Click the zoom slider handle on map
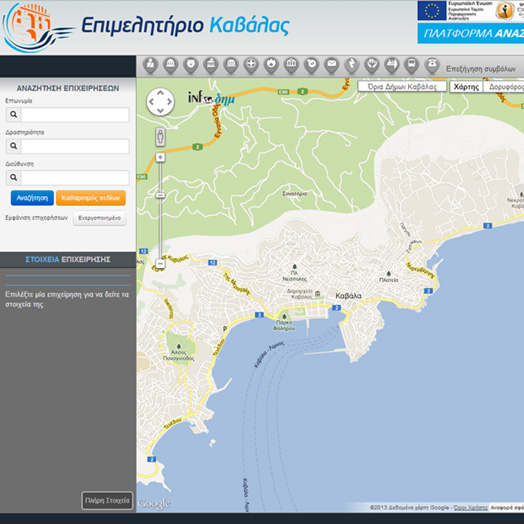Image resolution: width=524 pixels, height=524 pixels. pyautogui.click(x=160, y=195)
